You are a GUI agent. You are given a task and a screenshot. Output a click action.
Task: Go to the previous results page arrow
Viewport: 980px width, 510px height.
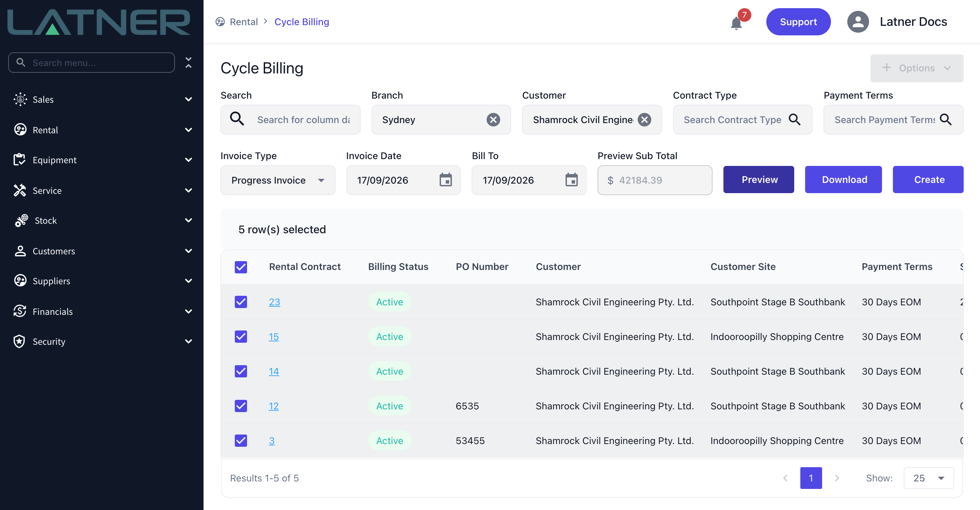[785, 478]
